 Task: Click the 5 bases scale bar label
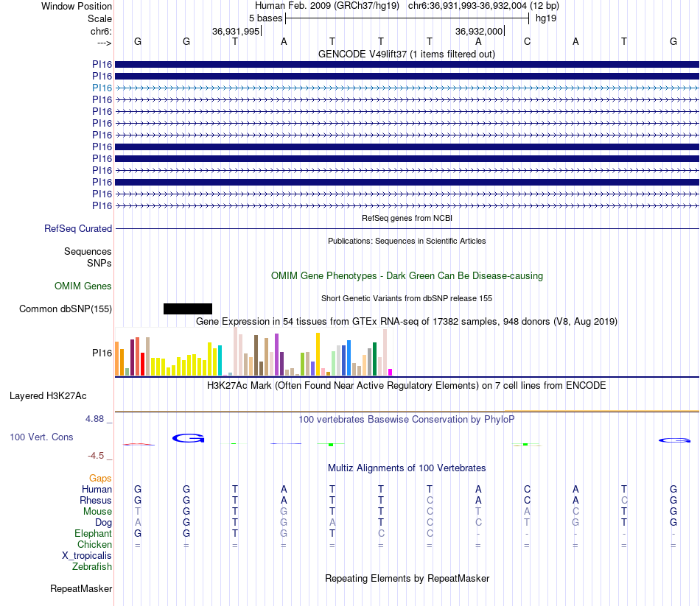265,18
